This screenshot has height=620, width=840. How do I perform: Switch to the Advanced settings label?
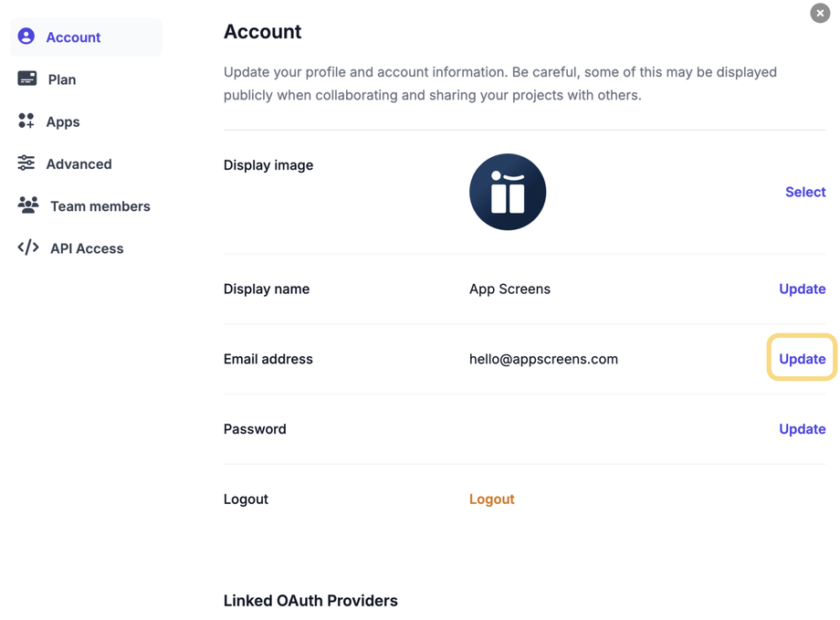[x=79, y=164]
